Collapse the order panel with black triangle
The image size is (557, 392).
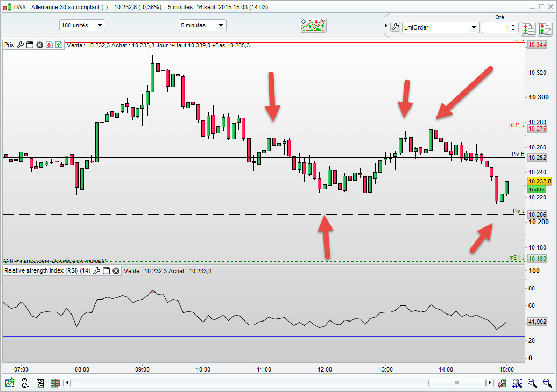tap(386, 26)
